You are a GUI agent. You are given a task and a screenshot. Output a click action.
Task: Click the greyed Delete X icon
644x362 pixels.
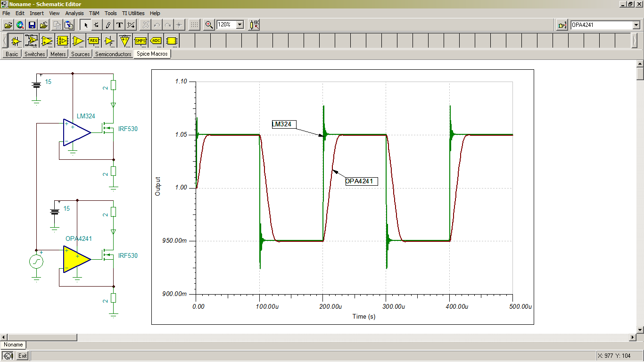point(146,25)
